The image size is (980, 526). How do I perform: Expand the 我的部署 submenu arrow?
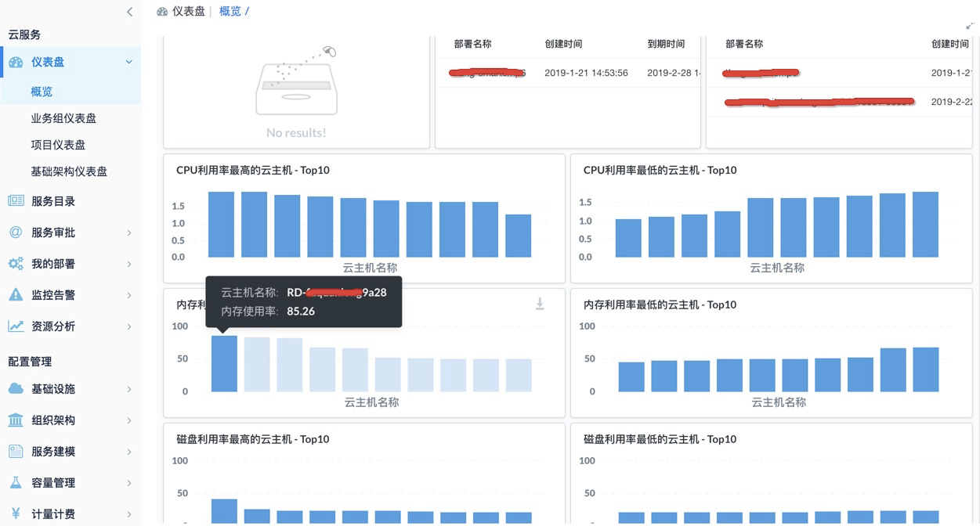[129, 264]
